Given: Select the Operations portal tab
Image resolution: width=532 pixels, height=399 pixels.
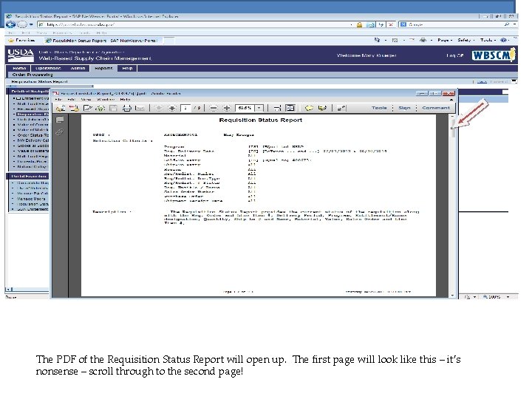Looking at the screenshot, I should 48,68.
